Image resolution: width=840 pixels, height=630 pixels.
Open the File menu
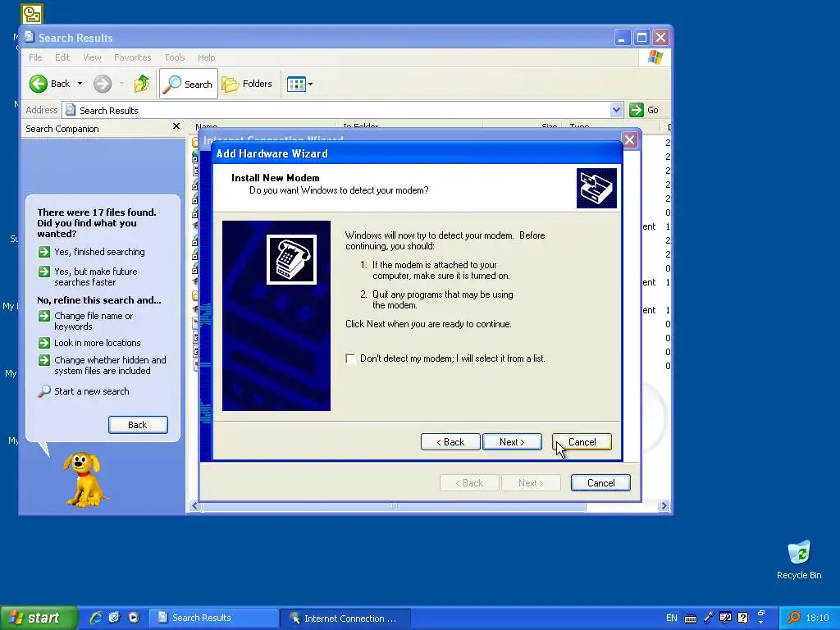tap(35, 57)
